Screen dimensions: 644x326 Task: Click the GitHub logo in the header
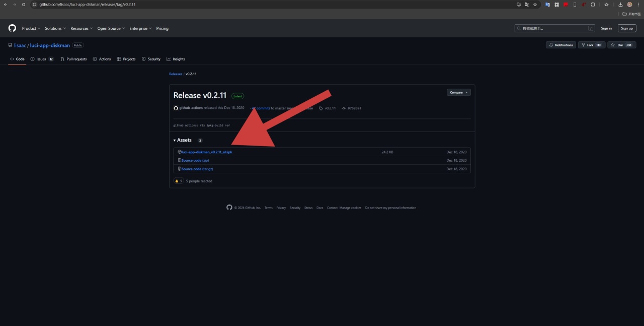pyautogui.click(x=12, y=28)
